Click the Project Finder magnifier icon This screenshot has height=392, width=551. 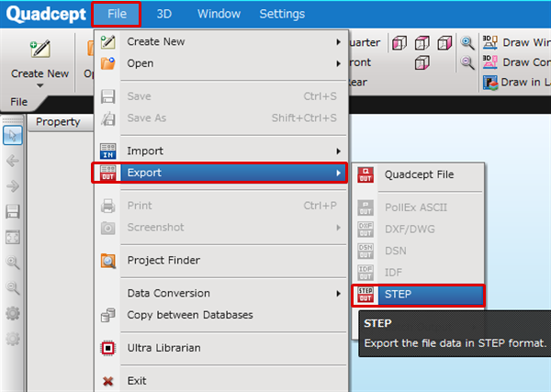tap(107, 261)
